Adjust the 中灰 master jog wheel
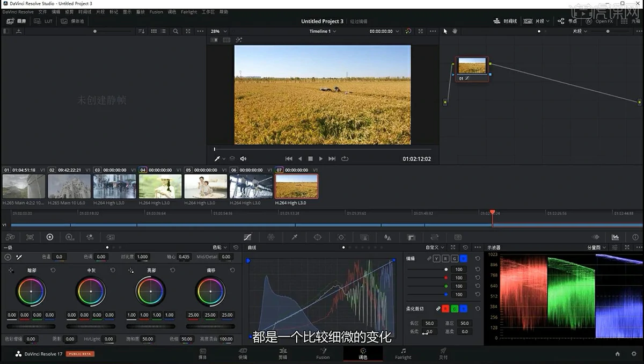Screen dimensions: 644x364 tap(91, 326)
